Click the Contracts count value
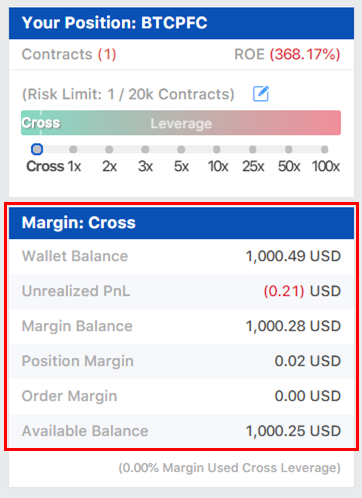Screen dimensions: 362x498 (x=107, y=54)
